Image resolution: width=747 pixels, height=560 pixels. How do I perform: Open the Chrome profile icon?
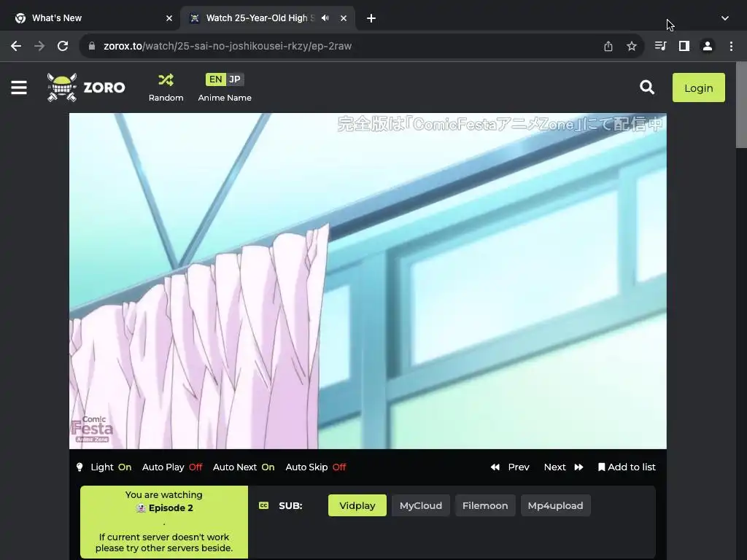708,46
